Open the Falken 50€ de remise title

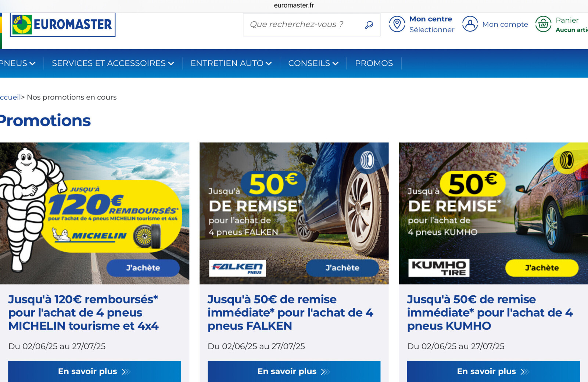290,313
